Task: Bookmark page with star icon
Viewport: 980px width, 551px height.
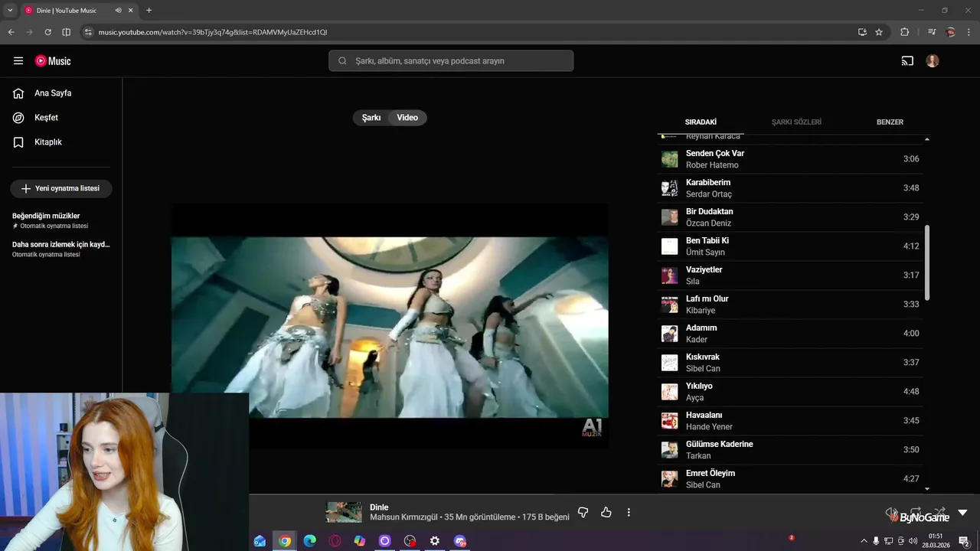Action: [x=879, y=32]
